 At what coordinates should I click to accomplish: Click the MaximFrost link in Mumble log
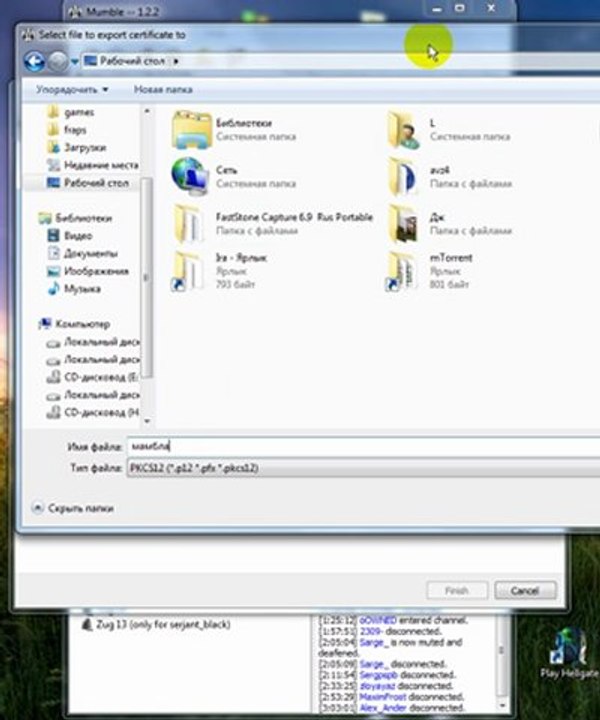pos(382,697)
